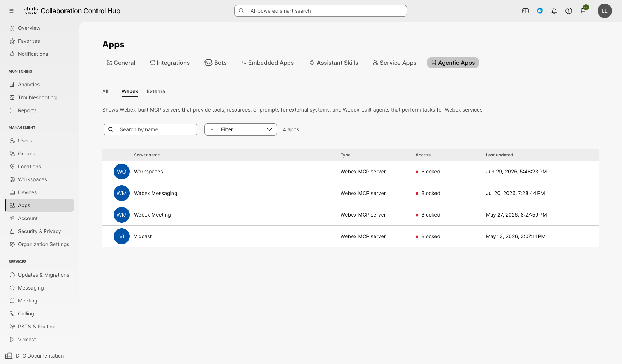Open Groups in the sidebar

tap(40, 154)
